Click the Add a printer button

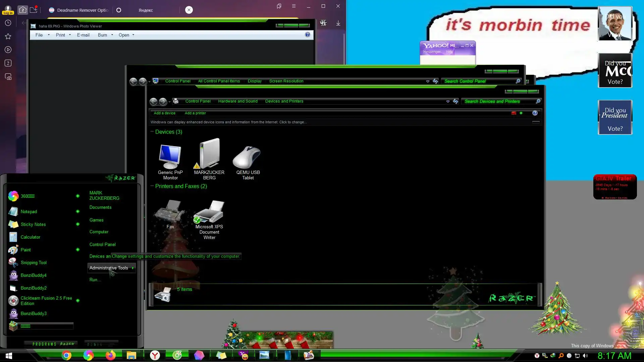[x=195, y=113]
